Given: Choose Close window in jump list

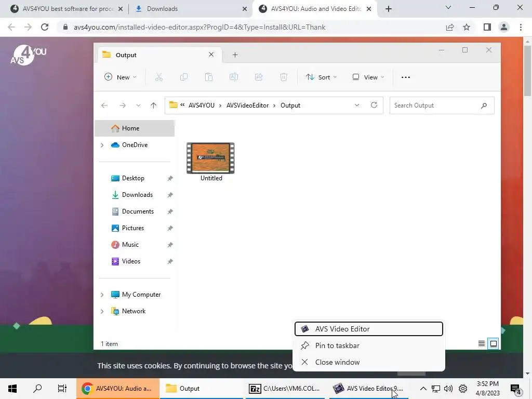Looking at the screenshot, I should [x=369, y=362].
